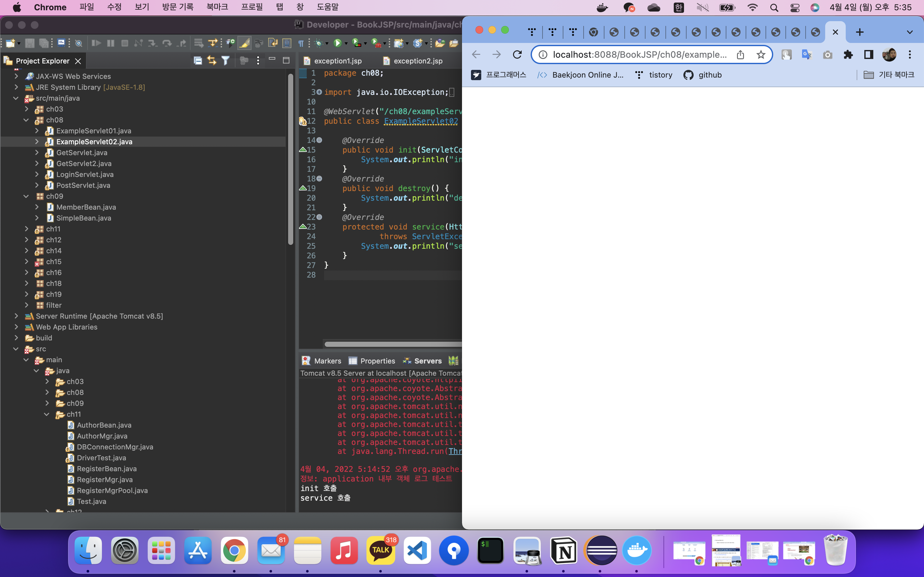Viewport: 924px width, 577px height.
Task: Switch to exception2.jsp editor tab
Action: pos(418,61)
